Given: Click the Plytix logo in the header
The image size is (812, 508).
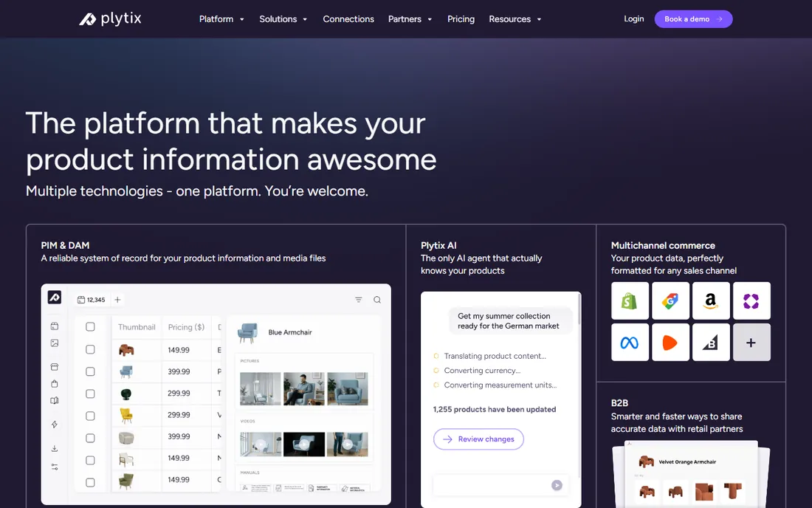Looking at the screenshot, I should [110, 19].
